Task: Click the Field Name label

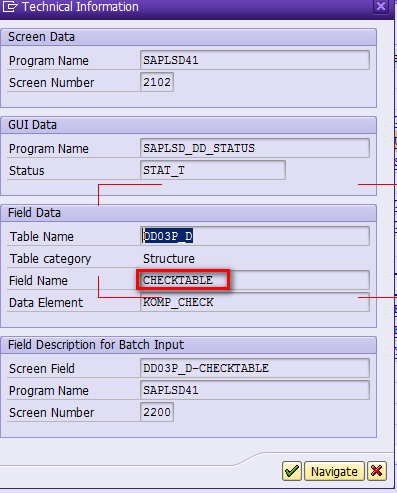Action: (x=38, y=281)
